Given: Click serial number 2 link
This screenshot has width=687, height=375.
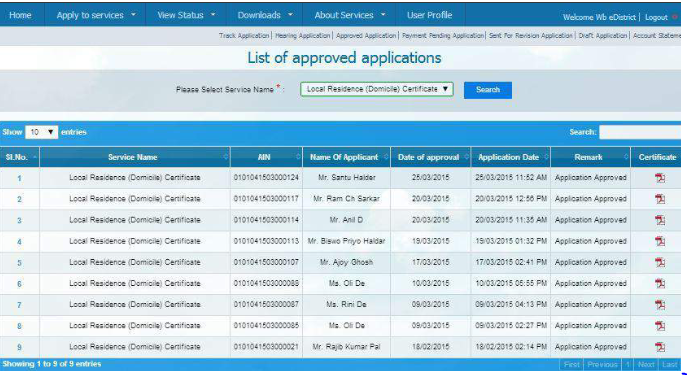Looking at the screenshot, I should [19, 199].
